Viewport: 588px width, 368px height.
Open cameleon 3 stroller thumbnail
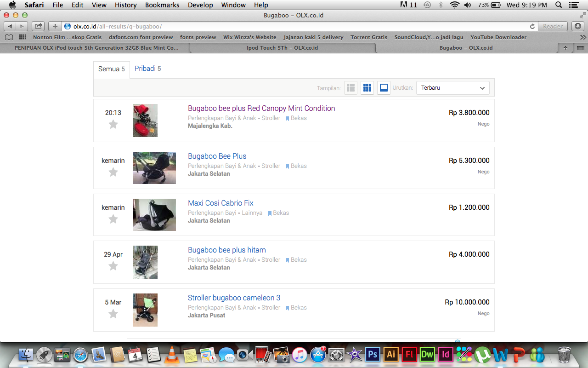pyautogui.click(x=145, y=310)
